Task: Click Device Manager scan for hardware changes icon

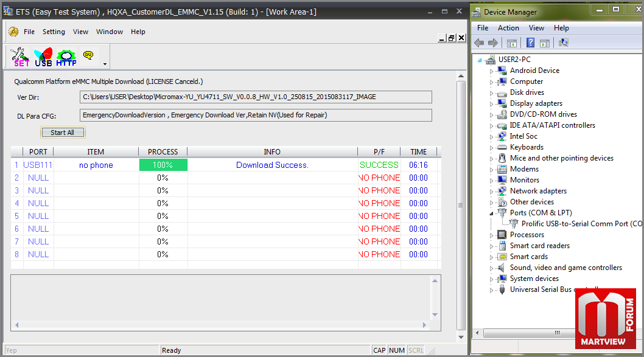Action: pyautogui.click(x=564, y=43)
